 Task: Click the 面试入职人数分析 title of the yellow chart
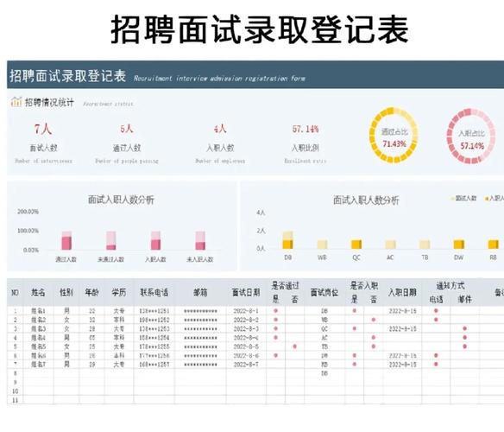pos(366,200)
